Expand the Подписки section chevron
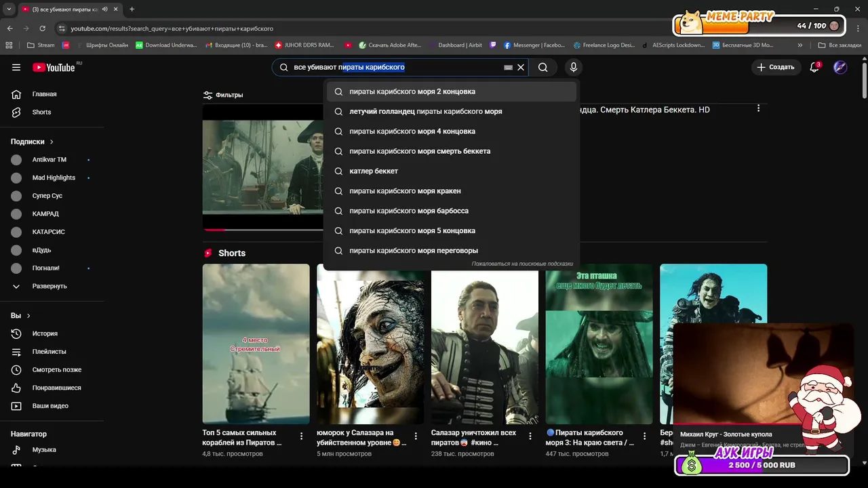Image resolution: width=868 pixels, height=488 pixels. 52,142
